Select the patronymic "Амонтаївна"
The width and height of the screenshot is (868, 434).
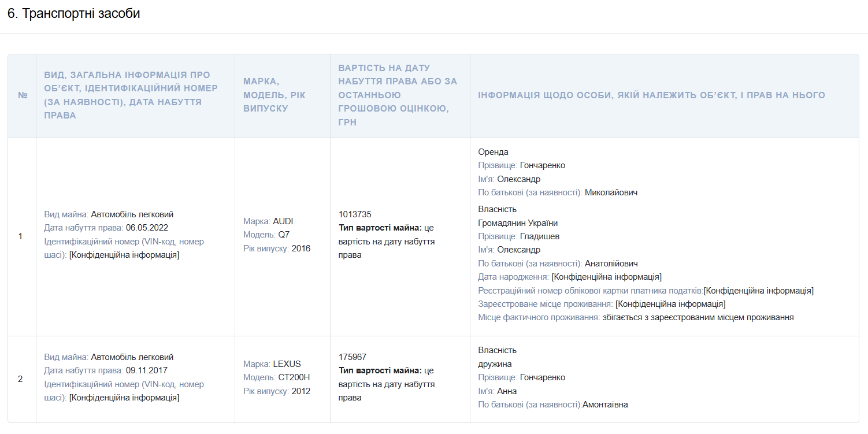tap(605, 405)
